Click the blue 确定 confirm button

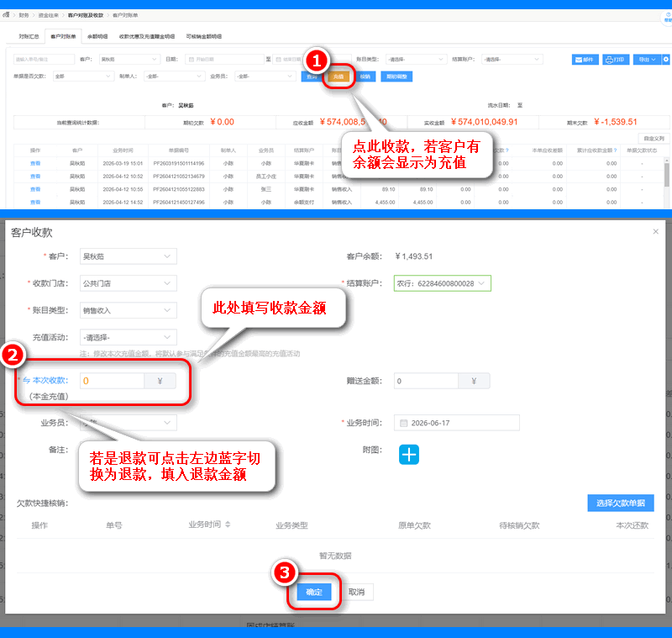pos(314,592)
